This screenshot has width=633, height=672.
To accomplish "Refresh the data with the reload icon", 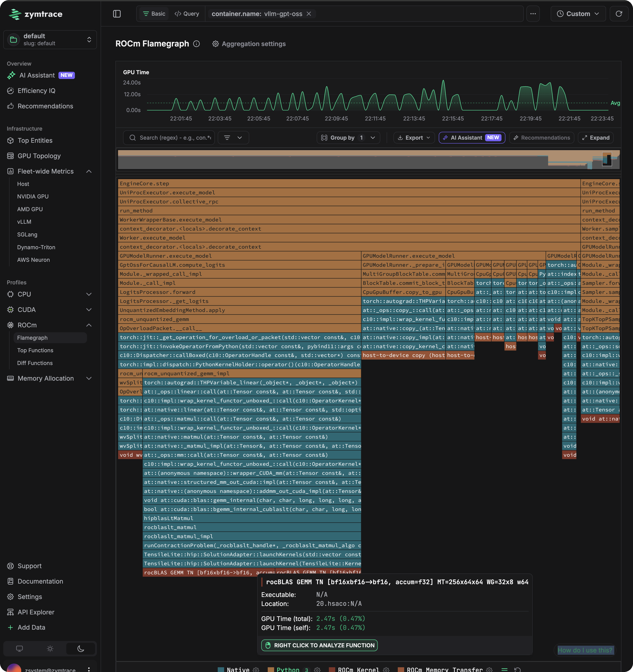I will tap(618, 14).
